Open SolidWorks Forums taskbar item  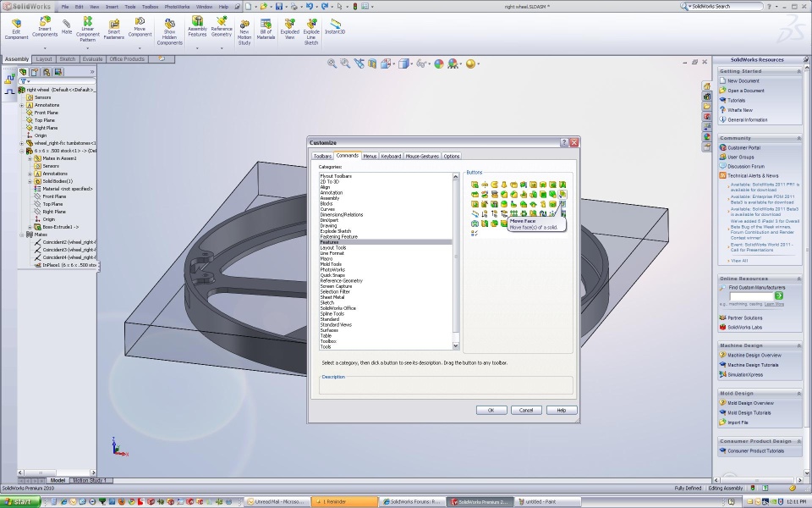coord(411,501)
